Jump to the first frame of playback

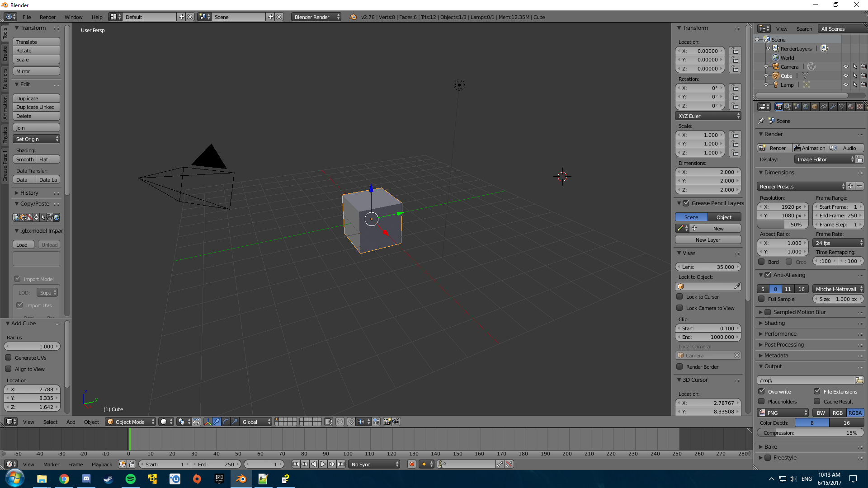tap(296, 464)
